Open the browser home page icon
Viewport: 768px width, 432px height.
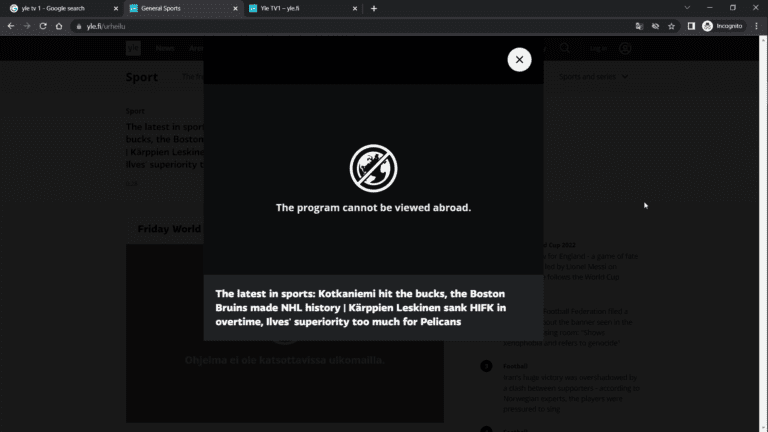click(59, 26)
